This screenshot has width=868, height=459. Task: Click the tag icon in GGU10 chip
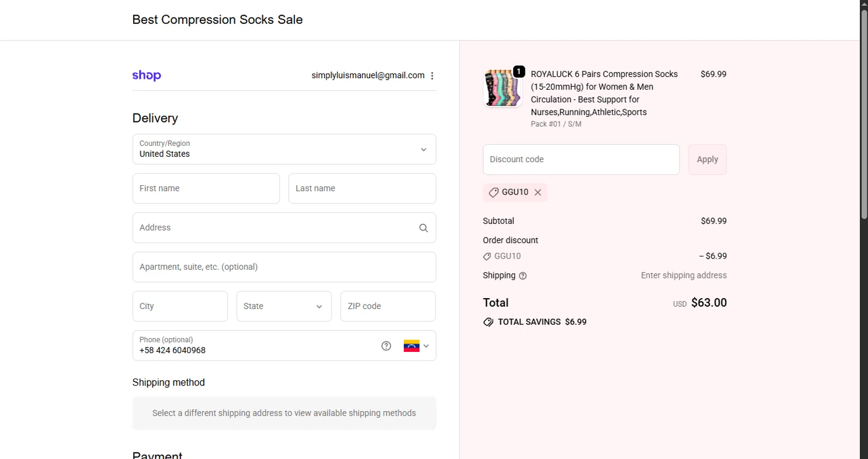coord(494,193)
